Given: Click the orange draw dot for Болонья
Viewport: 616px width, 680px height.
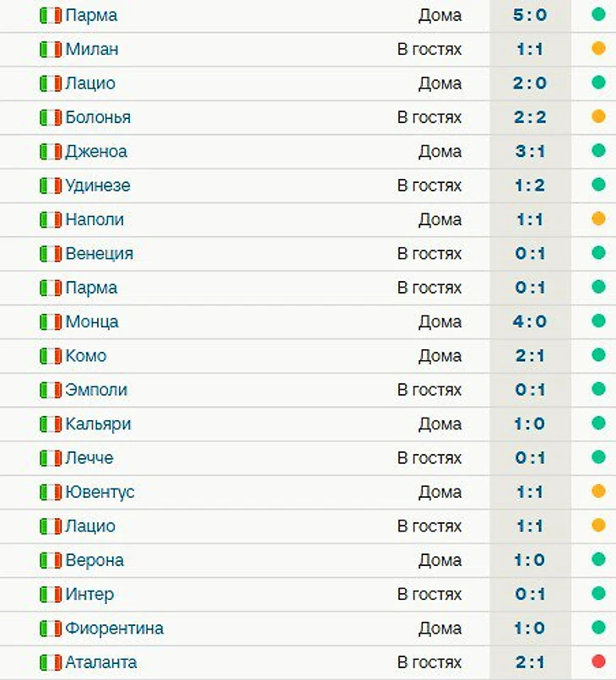Looking at the screenshot, I should 598,116.
